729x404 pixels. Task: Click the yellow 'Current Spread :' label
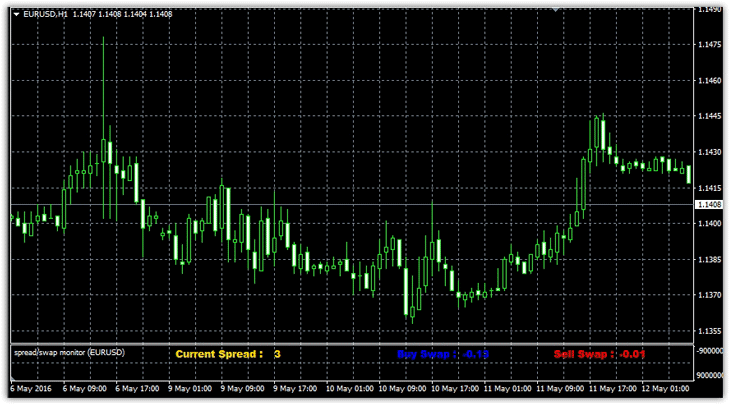pos(219,354)
